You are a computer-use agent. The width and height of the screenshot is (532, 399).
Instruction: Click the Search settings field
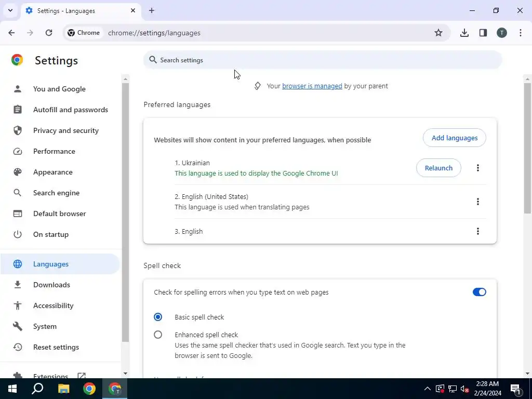pos(322,60)
